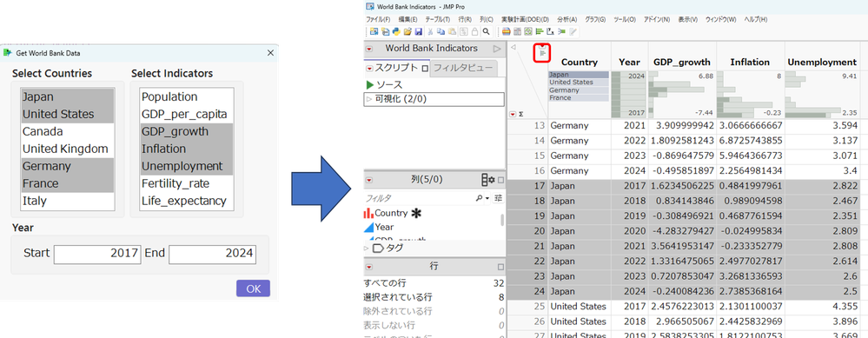Click the GDP_growth column header
The image size is (868, 338).
[x=681, y=63]
